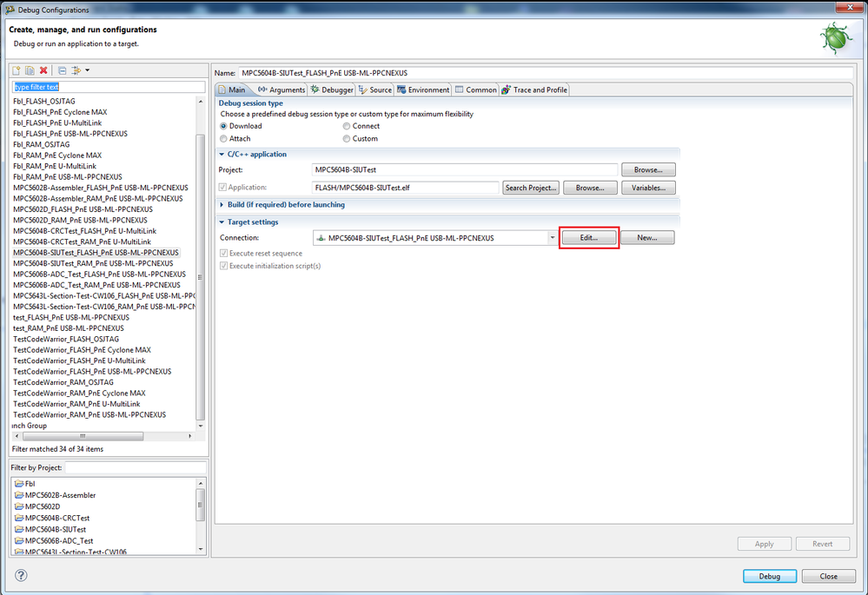Viewport: 868px width, 595px height.
Task: Open the Fbl project folder
Action: (x=25, y=483)
